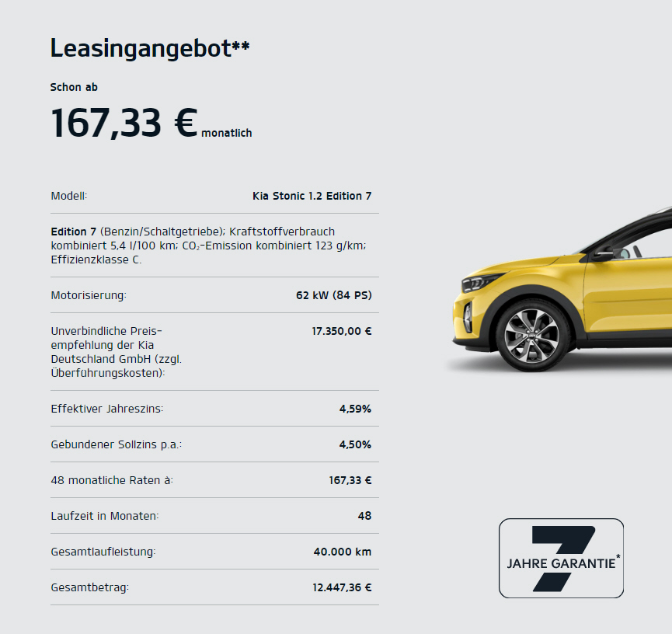Viewport: 672px width, 634px height.
Task: Select the '12.447,36 €' total amount
Action: (x=342, y=587)
